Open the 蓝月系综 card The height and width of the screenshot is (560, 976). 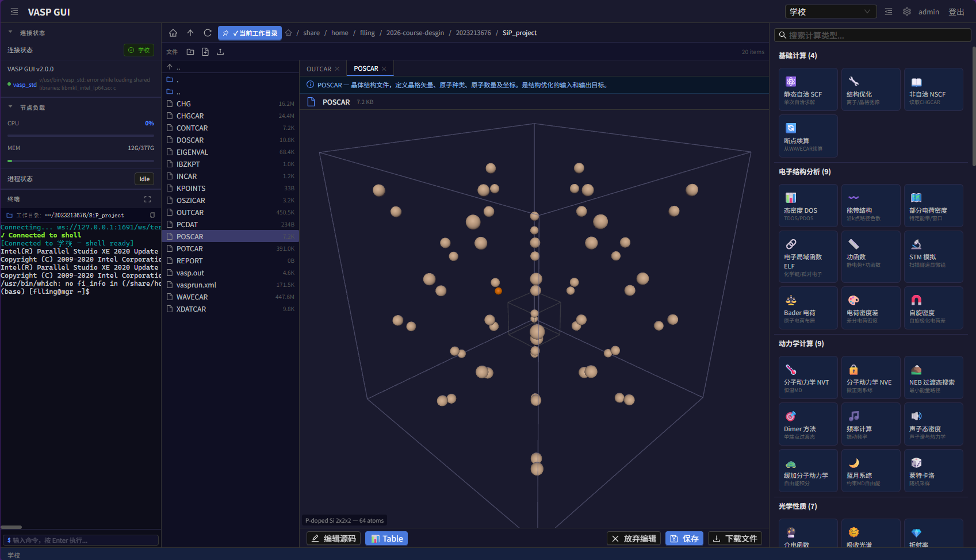pyautogui.click(x=871, y=470)
